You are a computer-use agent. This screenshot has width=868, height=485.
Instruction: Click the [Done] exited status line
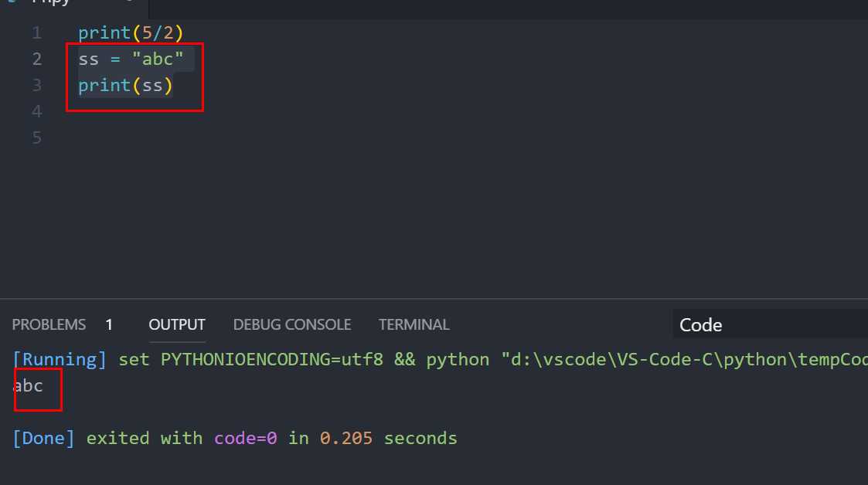pos(235,439)
